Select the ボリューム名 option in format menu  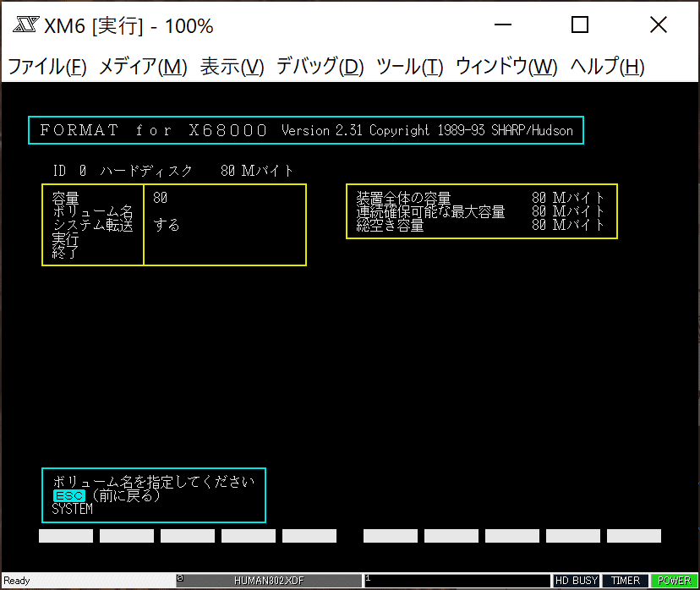(92, 211)
